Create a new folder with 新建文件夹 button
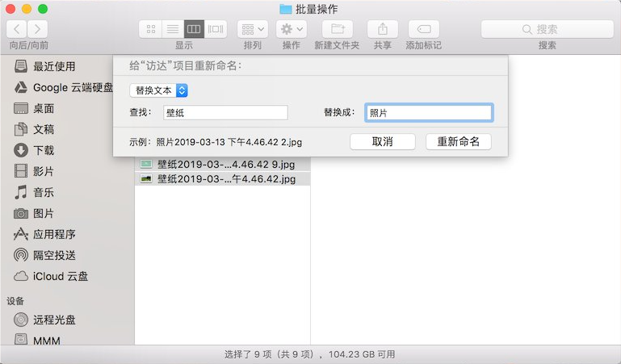 [x=338, y=29]
